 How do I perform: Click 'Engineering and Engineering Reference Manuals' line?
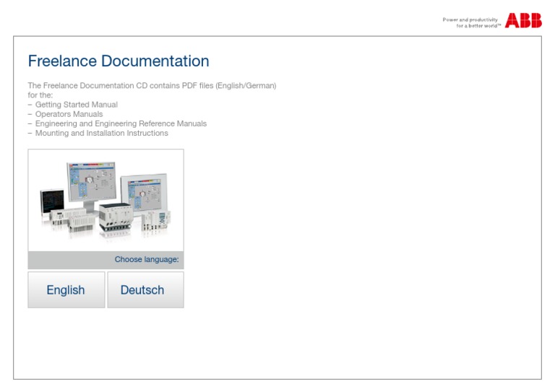pyautogui.click(x=121, y=123)
